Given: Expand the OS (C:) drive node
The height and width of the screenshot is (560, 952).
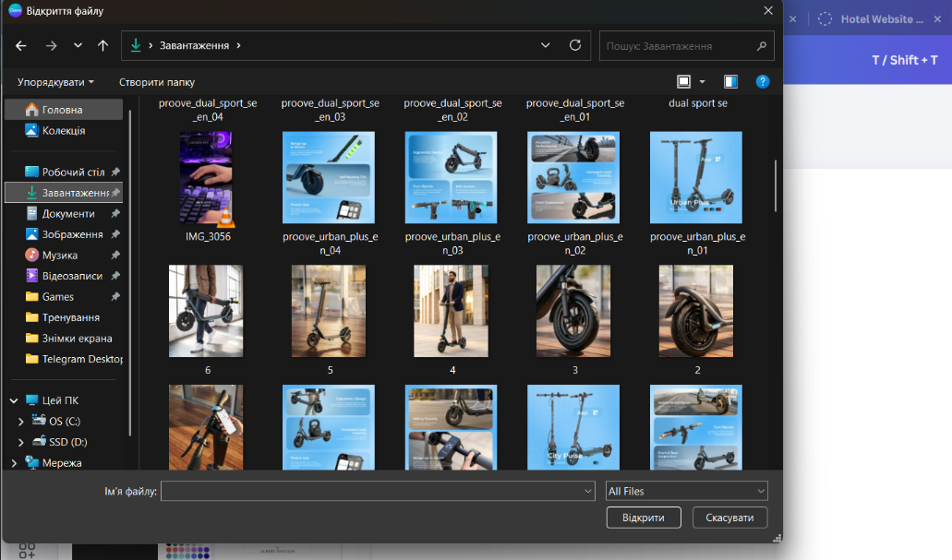Looking at the screenshot, I should point(21,422).
